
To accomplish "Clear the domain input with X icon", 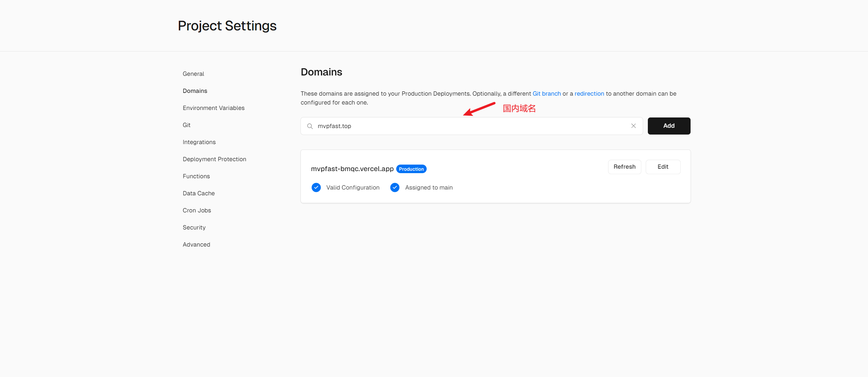I will 633,126.
